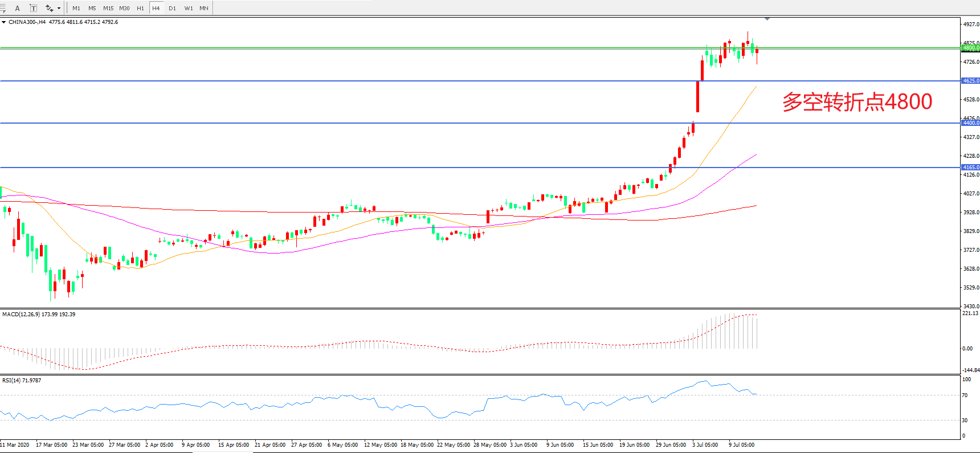Click the Arrows objects tool icon

(x=50, y=8)
